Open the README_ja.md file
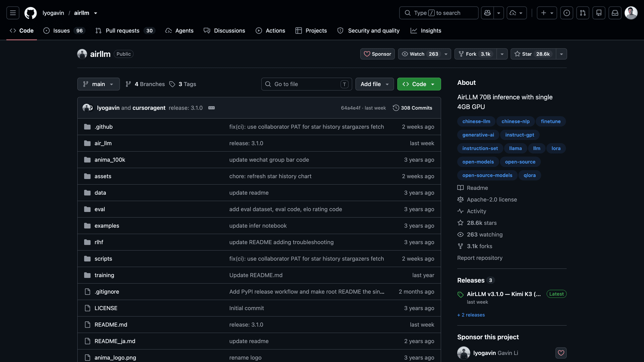The height and width of the screenshot is (362, 644). click(115, 341)
